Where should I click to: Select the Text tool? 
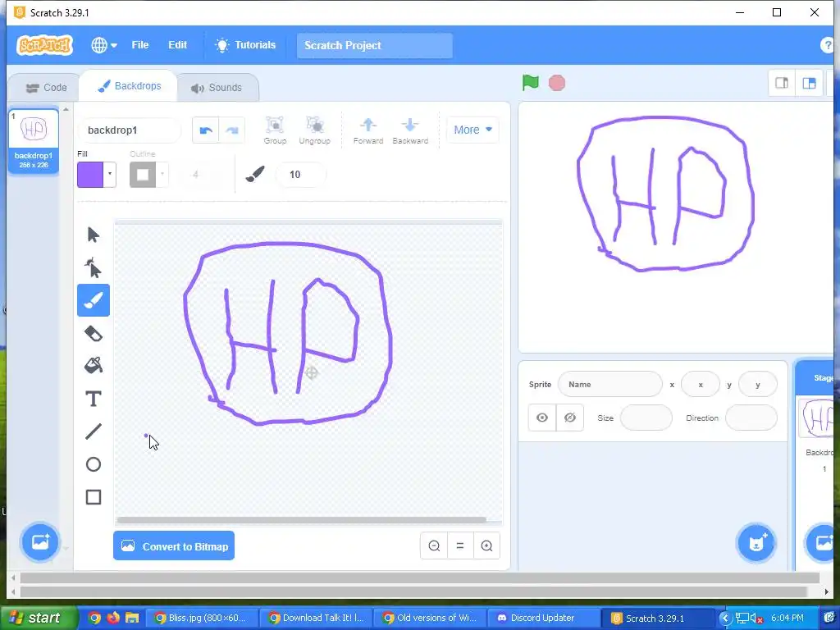coord(94,399)
